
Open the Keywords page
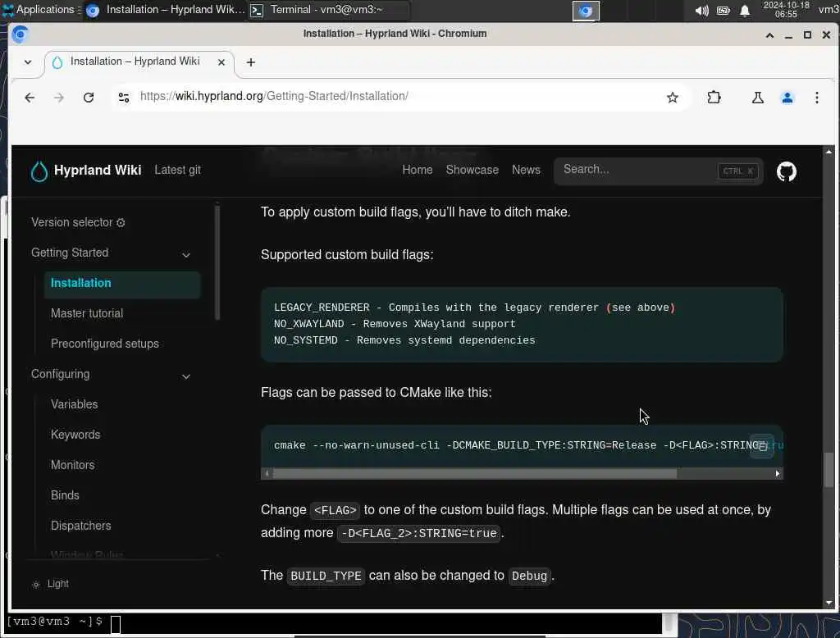click(x=75, y=435)
